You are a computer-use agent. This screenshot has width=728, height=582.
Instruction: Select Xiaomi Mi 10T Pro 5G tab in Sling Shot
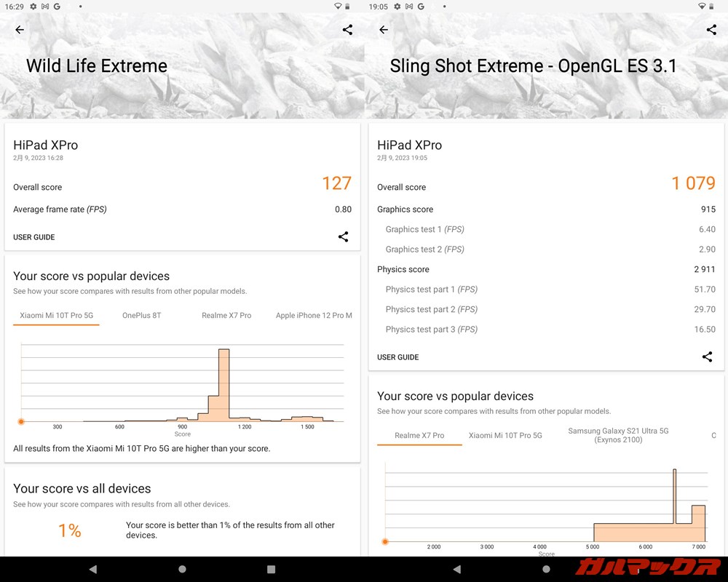coord(505,435)
